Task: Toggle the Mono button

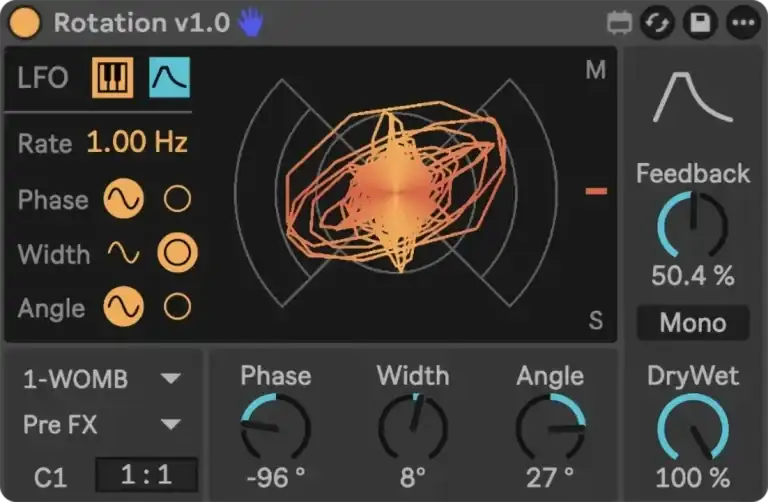Action: tap(693, 323)
